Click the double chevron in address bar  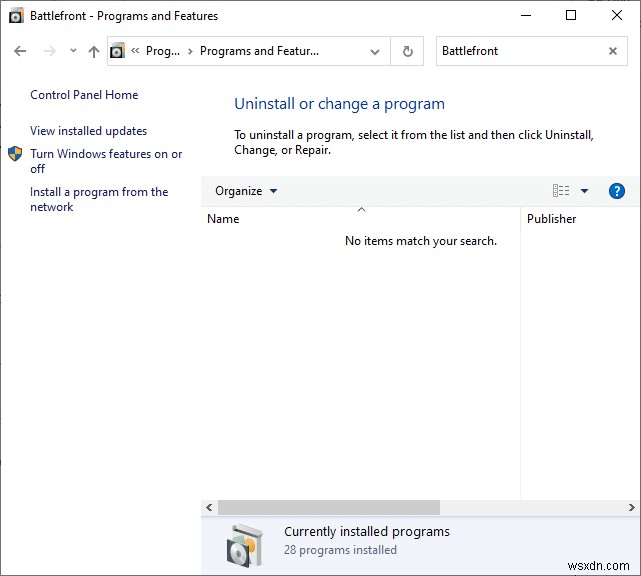pos(135,50)
